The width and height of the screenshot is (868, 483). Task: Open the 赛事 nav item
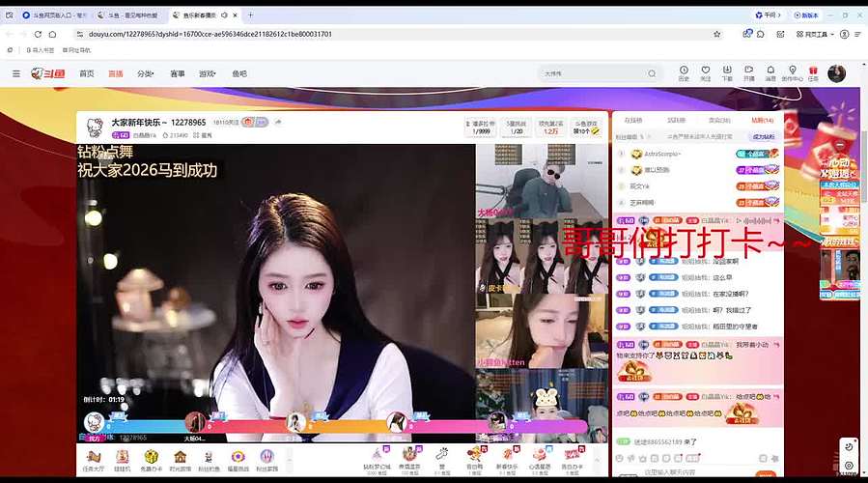pos(177,73)
